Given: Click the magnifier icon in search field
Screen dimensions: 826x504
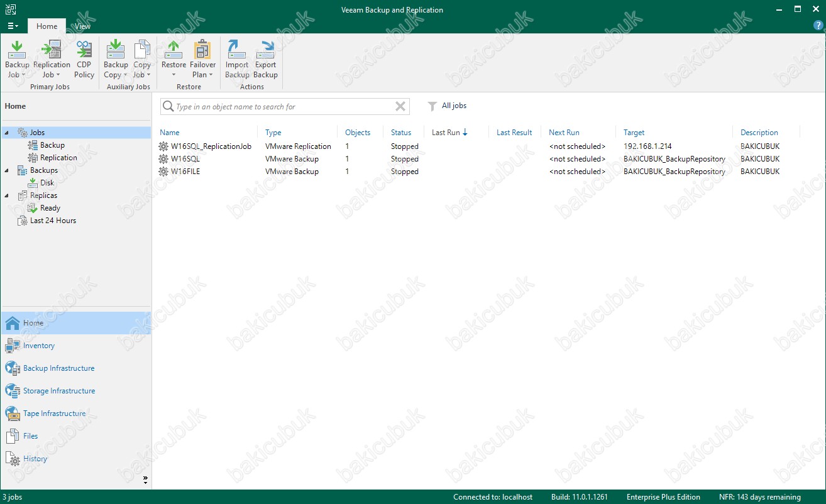Looking at the screenshot, I should coord(168,106).
